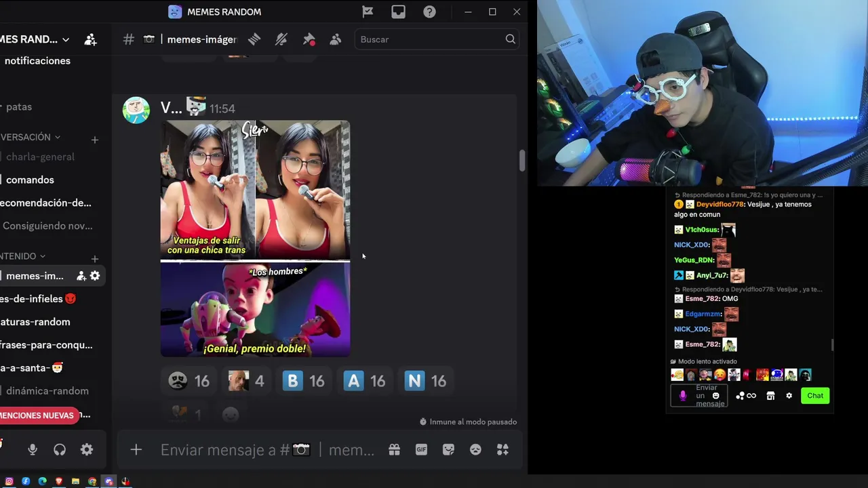Viewport: 868px width, 488px height.
Task: Toggle man face reaction with 4
Action: click(x=246, y=381)
